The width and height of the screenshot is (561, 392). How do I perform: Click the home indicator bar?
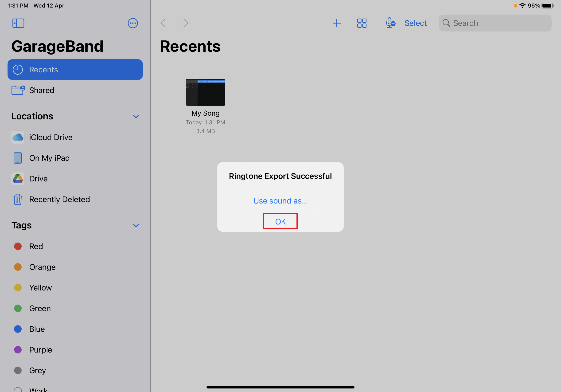(280, 387)
